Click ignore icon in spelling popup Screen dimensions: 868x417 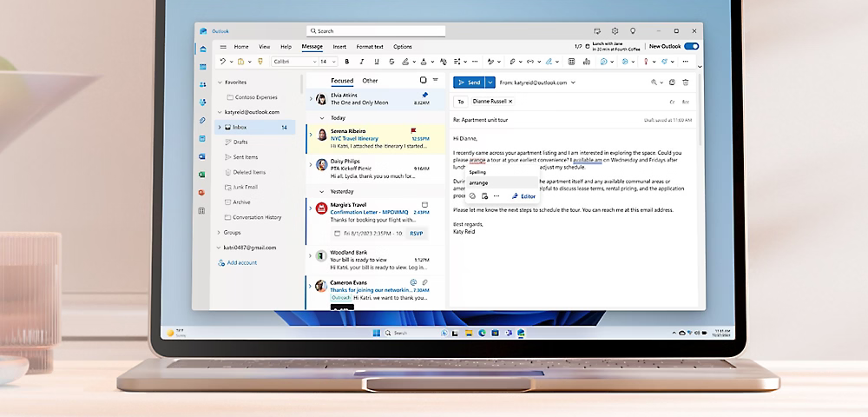pos(472,196)
